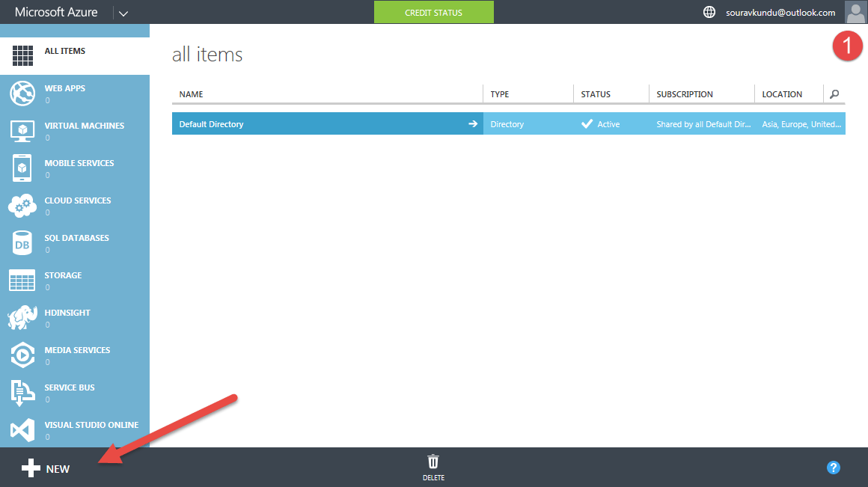The height and width of the screenshot is (487, 868).
Task: Open the SQL Databases DB icon
Action: tap(22, 244)
